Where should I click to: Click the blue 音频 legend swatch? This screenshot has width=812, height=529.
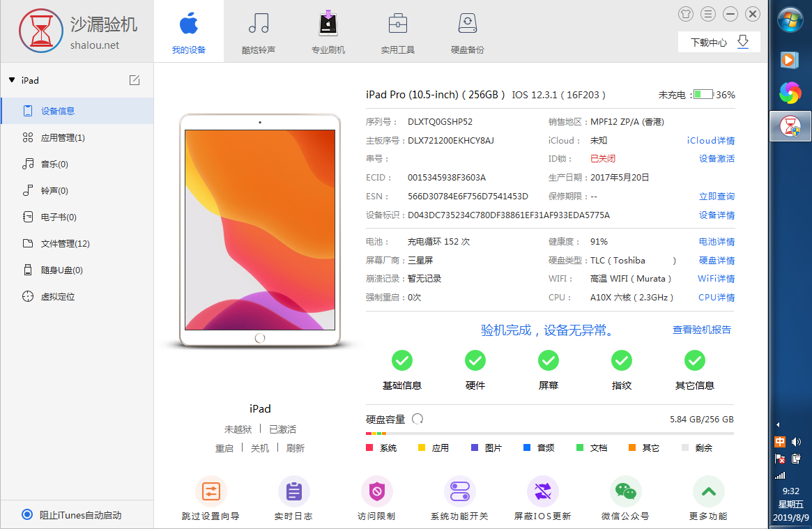point(527,447)
